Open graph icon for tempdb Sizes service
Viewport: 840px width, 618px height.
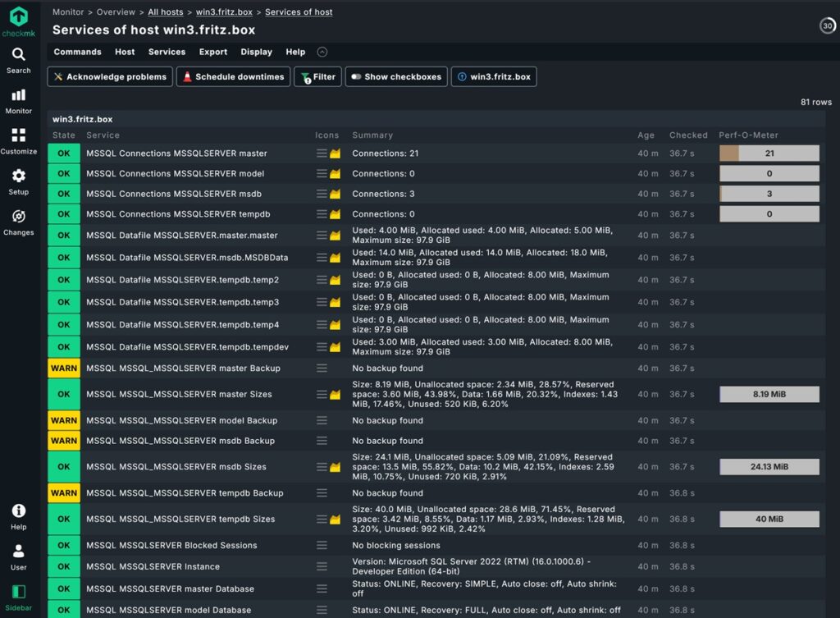336,520
